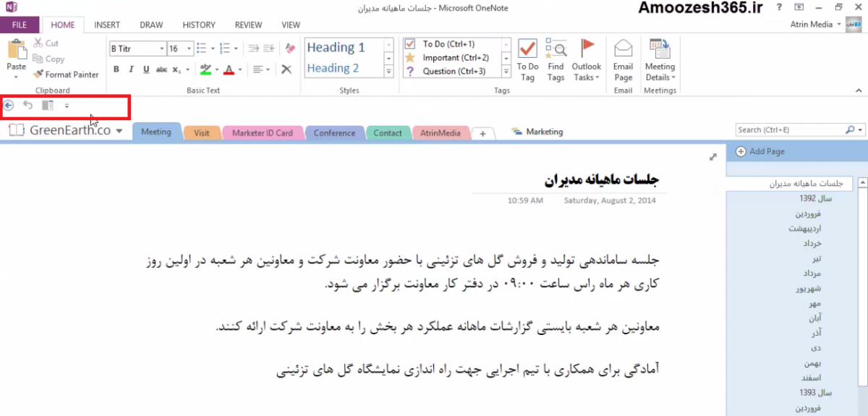Screen dimensions: 868x416
Task: Click the To Do Tag button
Action: point(527,61)
